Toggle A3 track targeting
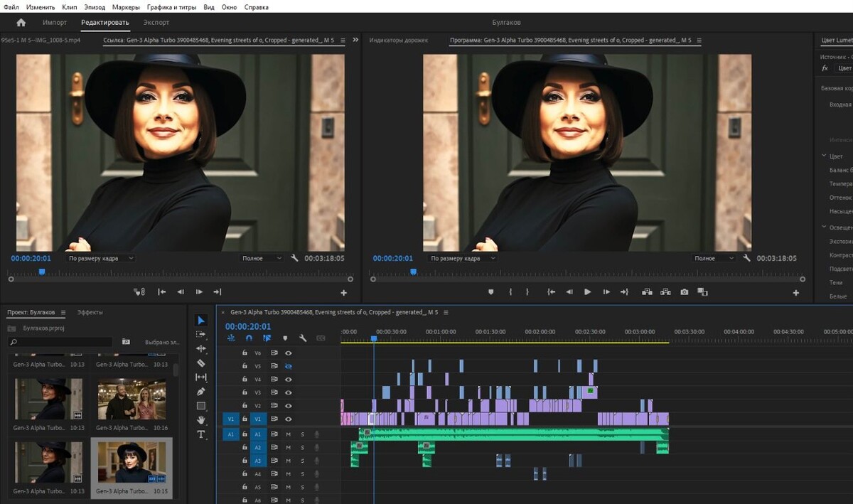The height and width of the screenshot is (504, 853). click(258, 461)
